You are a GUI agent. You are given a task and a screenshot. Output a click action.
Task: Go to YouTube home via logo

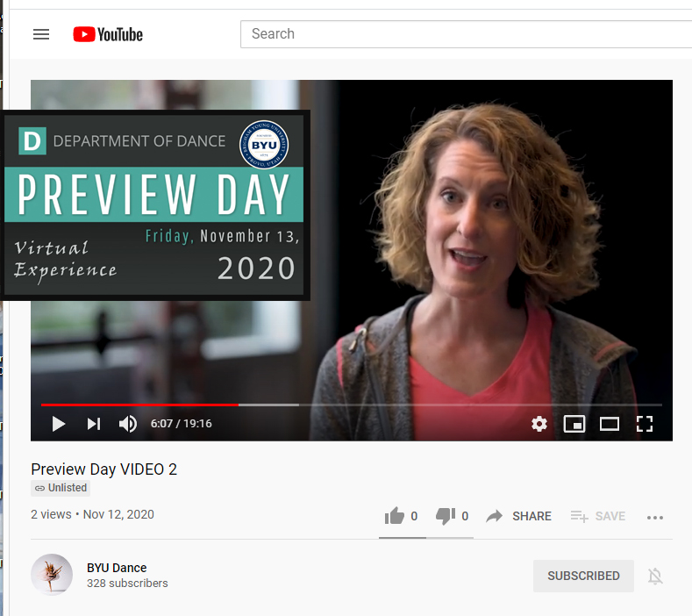108,34
